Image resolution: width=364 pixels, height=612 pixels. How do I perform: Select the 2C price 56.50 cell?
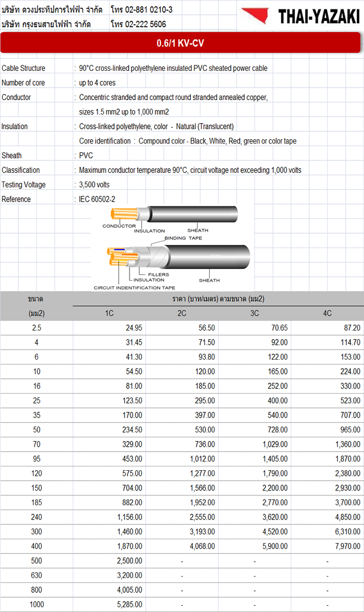[182, 328]
